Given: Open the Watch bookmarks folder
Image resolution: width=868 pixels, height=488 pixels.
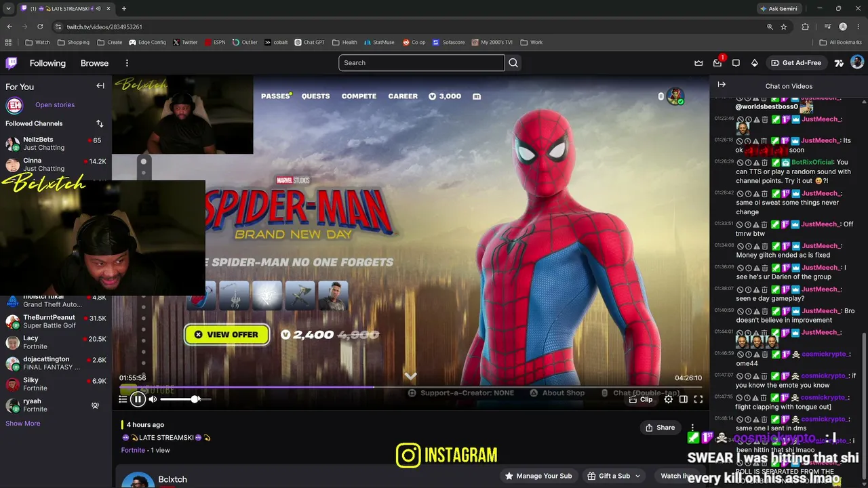Looking at the screenshot, I should (38, 42).
